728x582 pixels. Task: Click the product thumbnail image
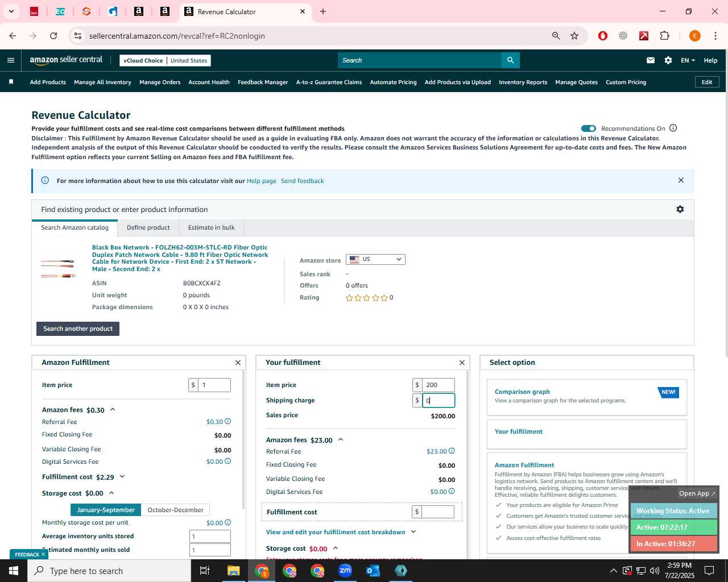58,269
